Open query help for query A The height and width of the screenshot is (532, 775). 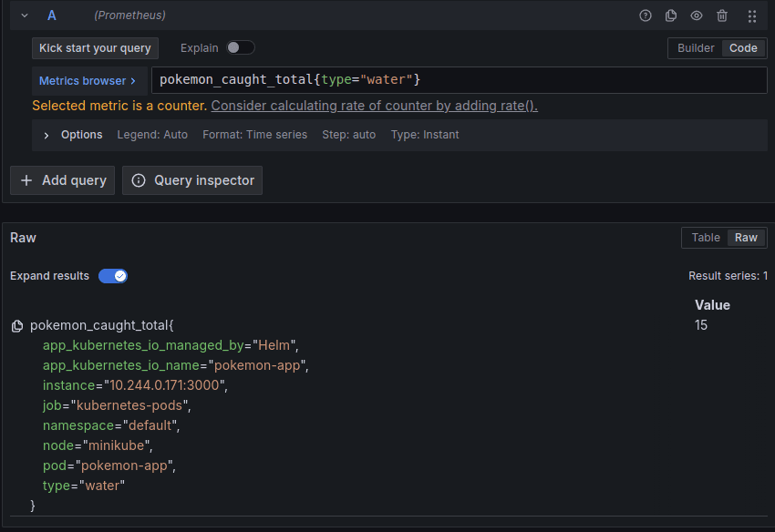click(x=645, y=15)
